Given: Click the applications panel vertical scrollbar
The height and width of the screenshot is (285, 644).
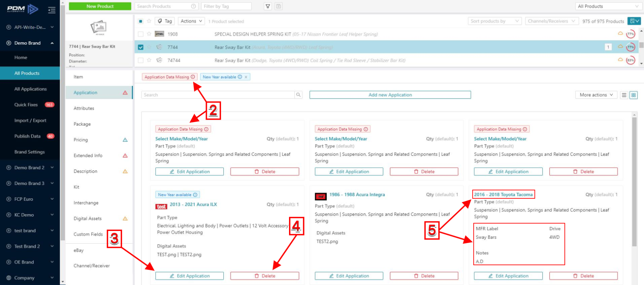Looking at the screenshot, I should pos(634,182).
